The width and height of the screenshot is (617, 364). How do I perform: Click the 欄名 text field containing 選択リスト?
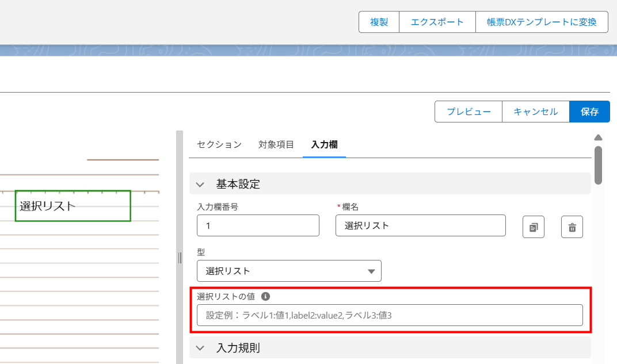(420, 225)
